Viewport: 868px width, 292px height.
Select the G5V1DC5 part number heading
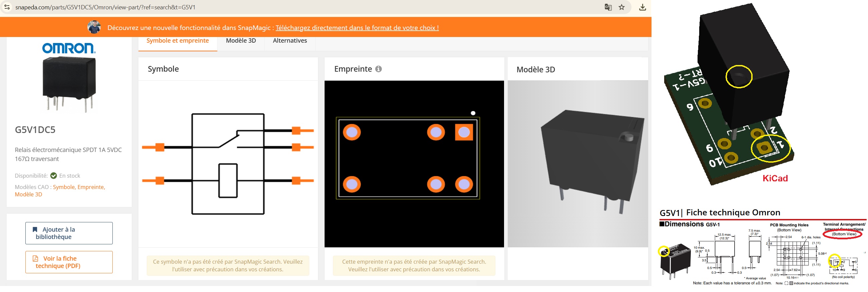pos(35,130)
